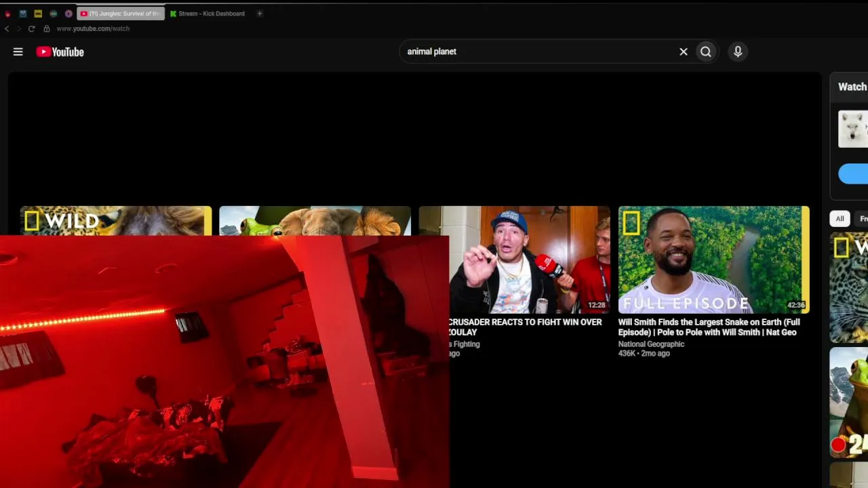
Task: Clear the 'animal planet' search text
Action: (684, 52)
